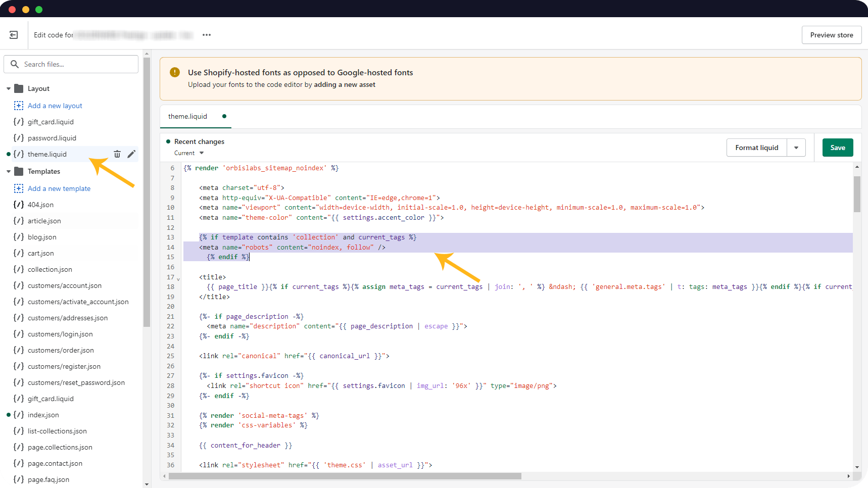Rename theme.liquid with the pencil icon

(x=131, y=154)
